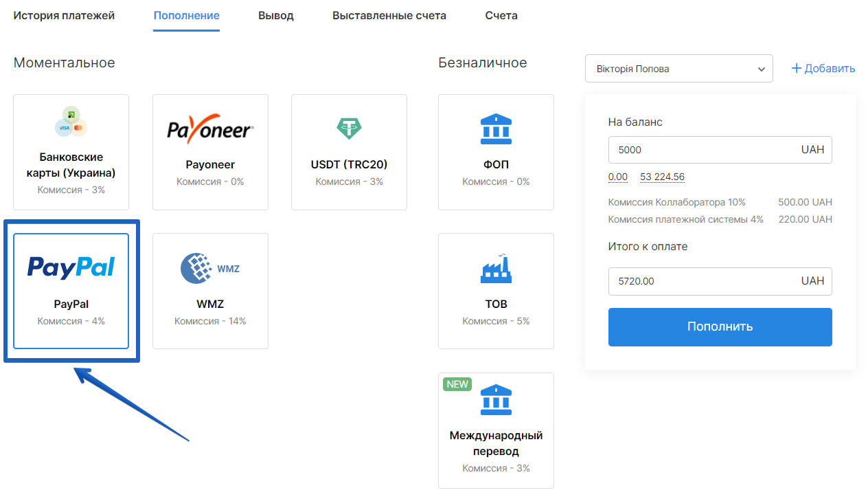Pick the PayPal logo payment method
The height and width of the screenshot is (499, 868).
click(71, 268)
